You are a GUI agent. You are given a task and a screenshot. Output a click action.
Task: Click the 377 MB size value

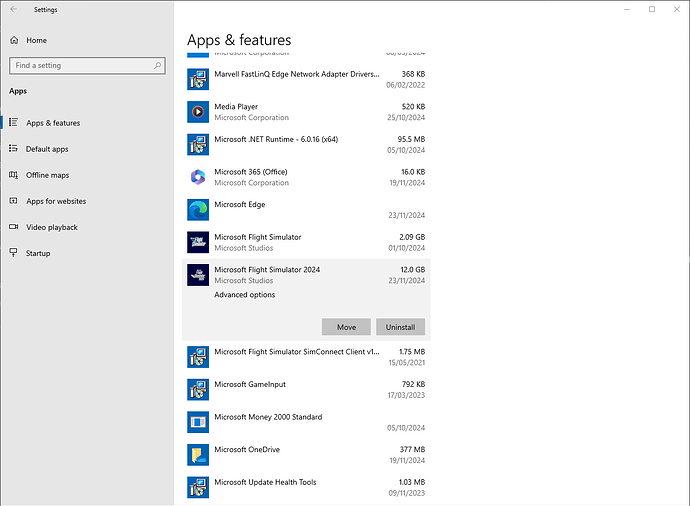(412, 450)
